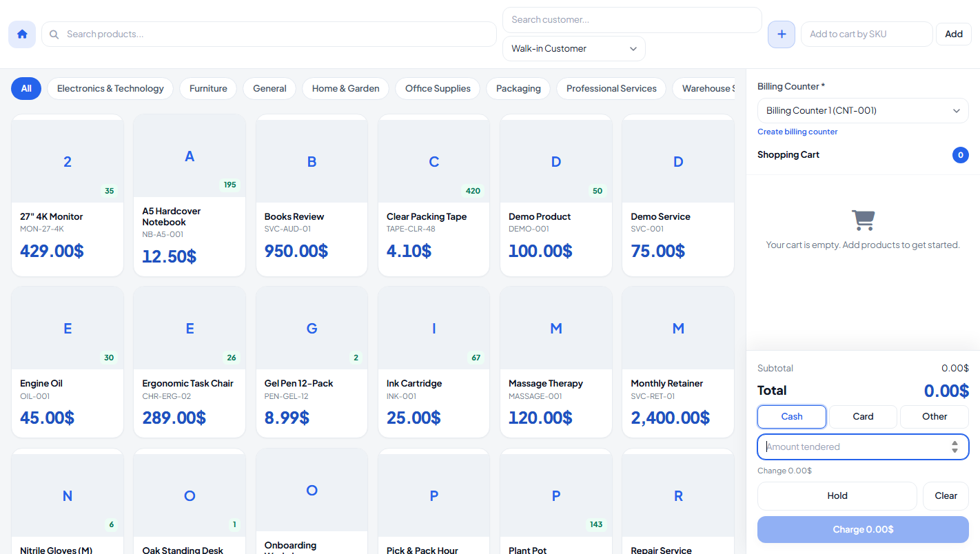Increase the tendered amount with the up arrow

coord(955,443)
